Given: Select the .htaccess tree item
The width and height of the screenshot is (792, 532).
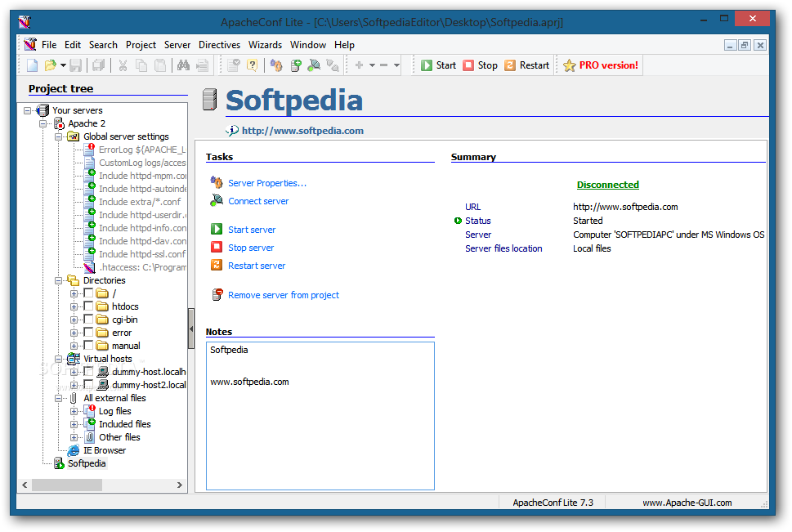Looking at the screenshot, I should [142, 267].
